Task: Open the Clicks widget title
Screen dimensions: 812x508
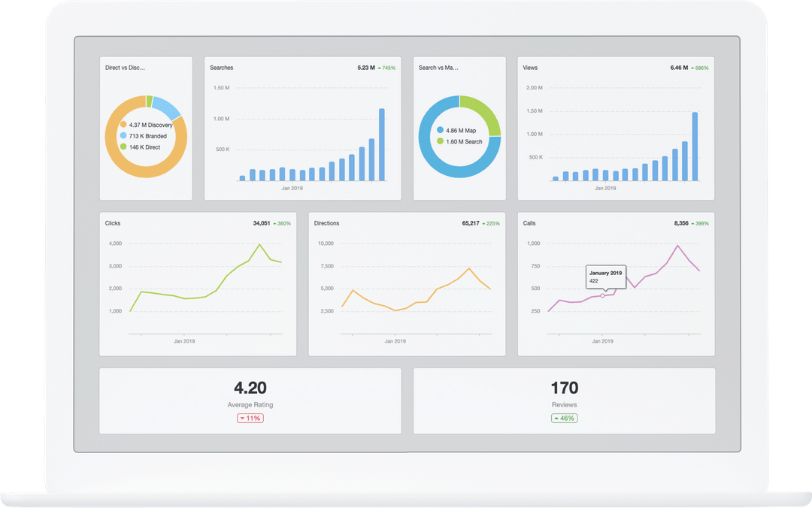Action: [x=113, y=223]
